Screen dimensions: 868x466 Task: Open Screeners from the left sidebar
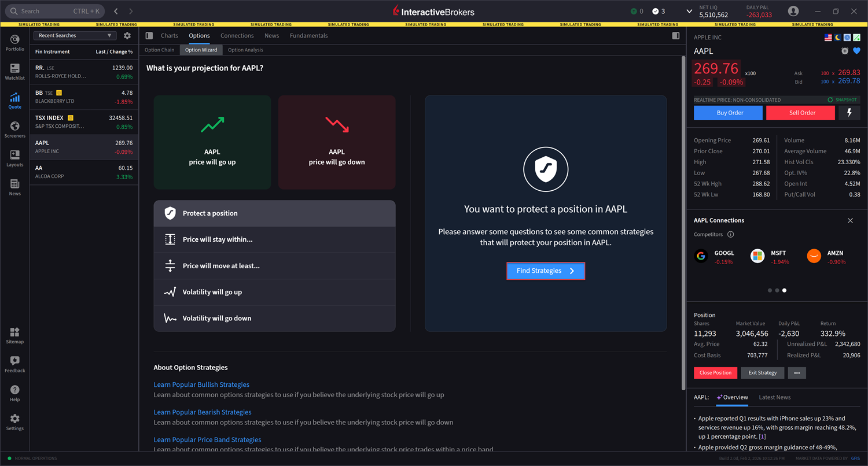(x=14, y=129)
